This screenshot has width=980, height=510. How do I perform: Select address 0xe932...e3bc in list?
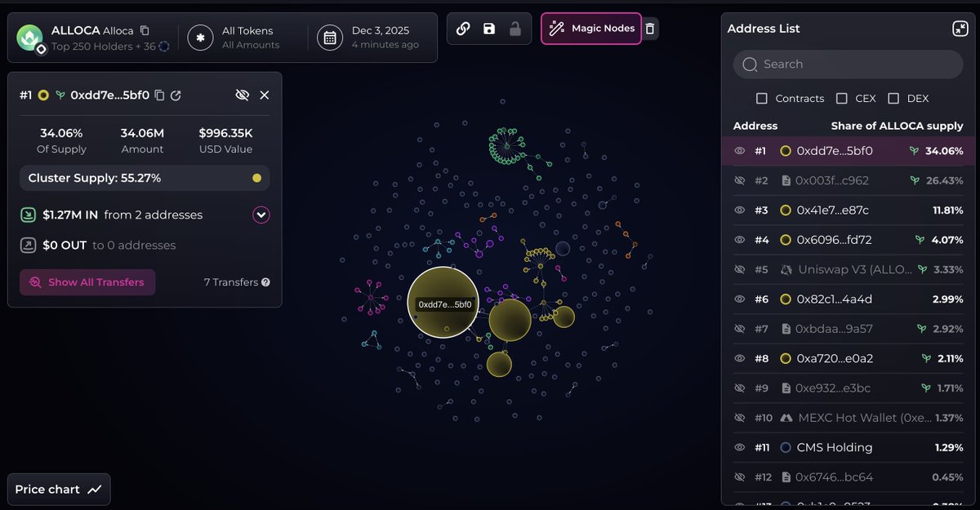(x=833, y=388)
